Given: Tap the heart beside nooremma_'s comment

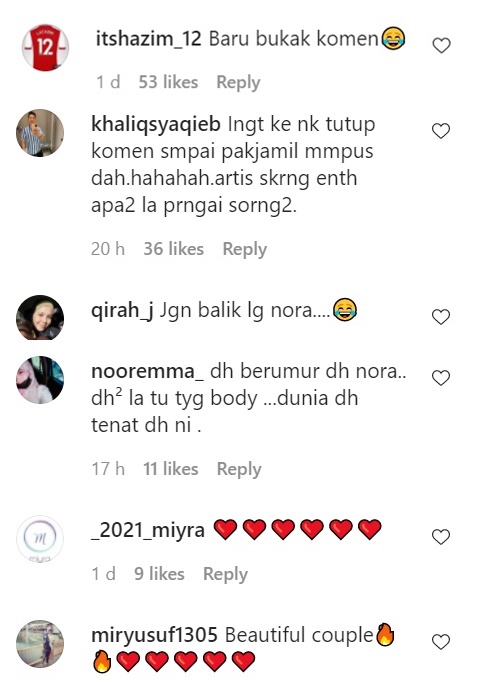Looking at the screenshot, I should (x=441, y=378).
